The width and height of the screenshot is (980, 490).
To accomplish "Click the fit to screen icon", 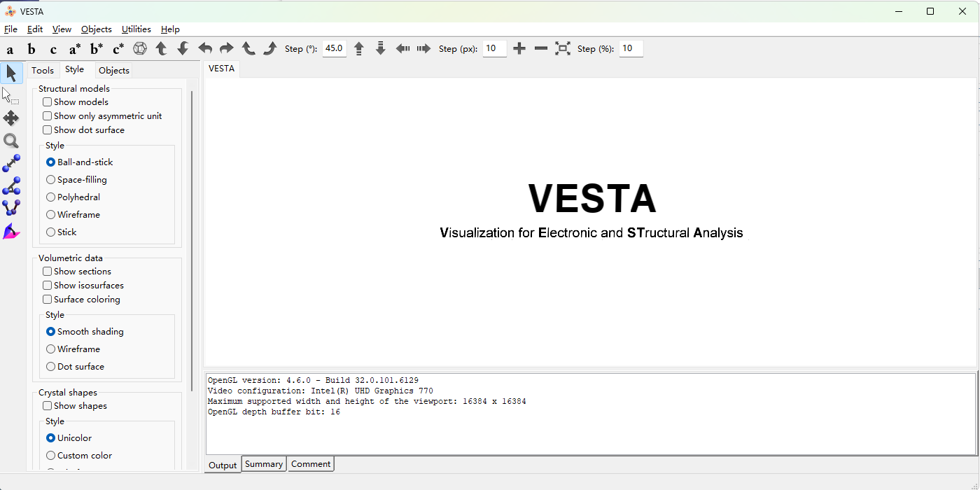I will coord(563,48).
